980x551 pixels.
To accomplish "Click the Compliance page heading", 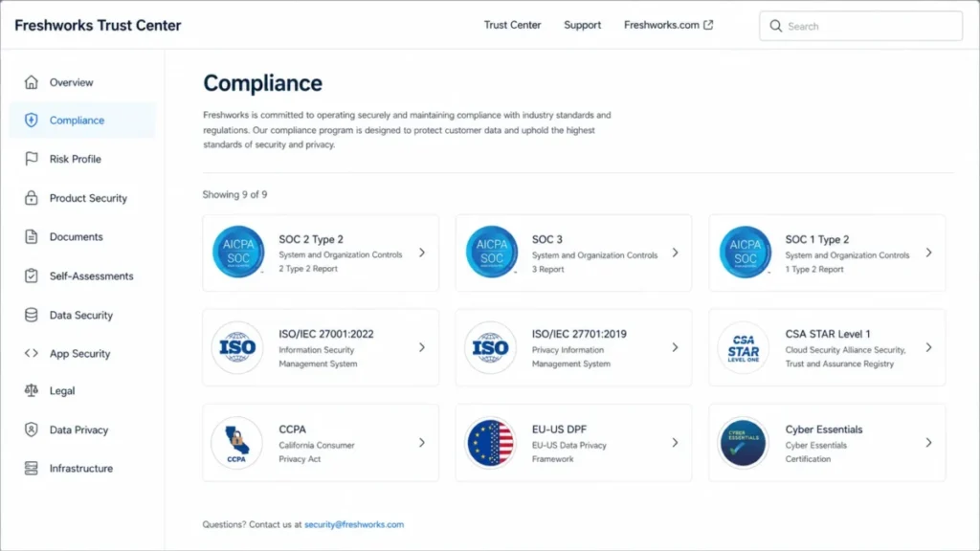I will (262, 83).
